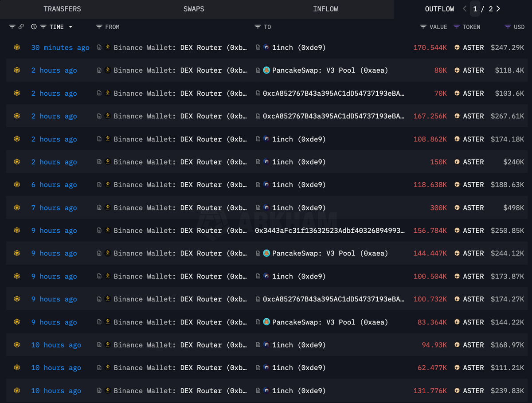Image resolution: width=532 pixels, height=403 pixels.
Task: Click PancakeSwap logo in the 83.364K row
Action: tap(266, 322)
